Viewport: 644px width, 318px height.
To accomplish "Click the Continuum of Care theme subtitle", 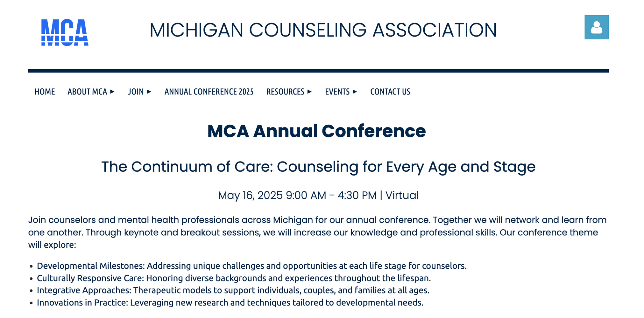I will pyautogui.click(x=318, y=167).
